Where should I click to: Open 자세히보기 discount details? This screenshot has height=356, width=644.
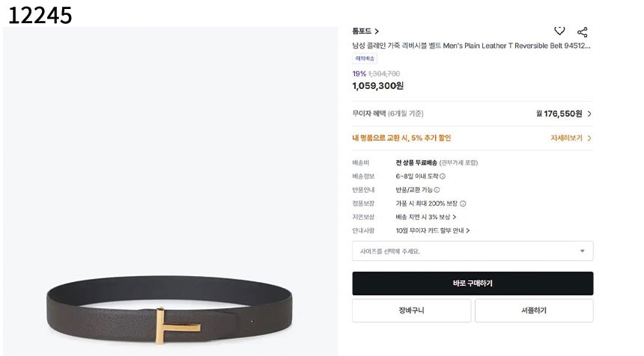coord(571,138)
